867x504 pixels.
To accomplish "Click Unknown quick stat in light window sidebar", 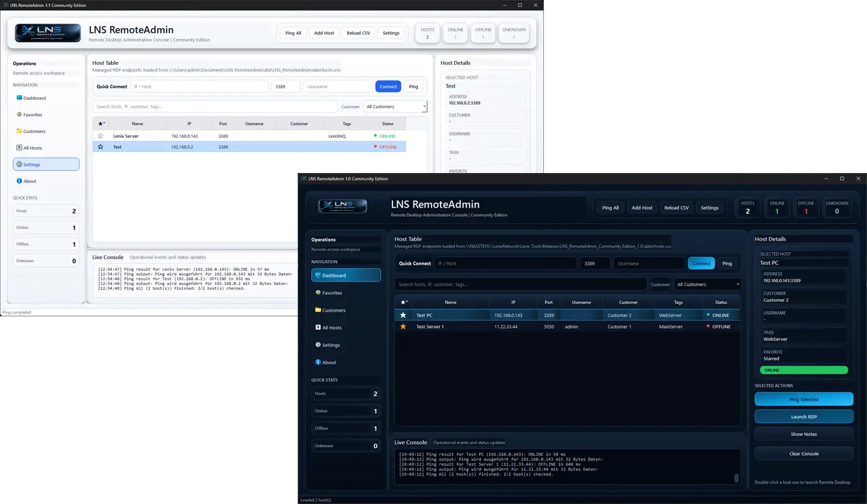I will pyautogui.click(x=46, y=261).
